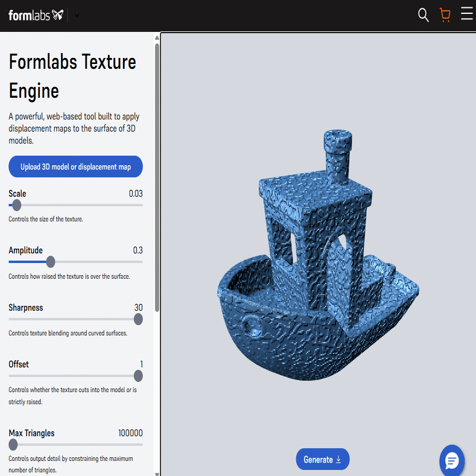
Task: Adjust the Offset slider handle
Action: (x=138, y=376)
